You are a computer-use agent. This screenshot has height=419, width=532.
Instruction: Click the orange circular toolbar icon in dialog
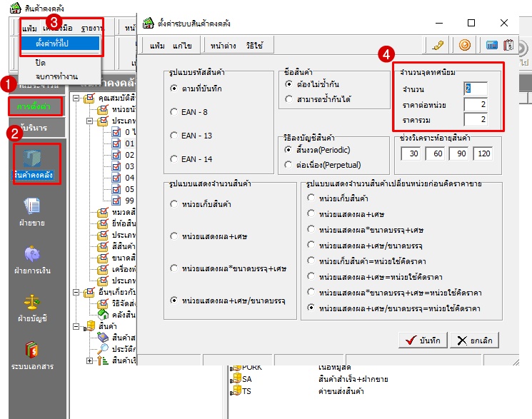point(465,45)
